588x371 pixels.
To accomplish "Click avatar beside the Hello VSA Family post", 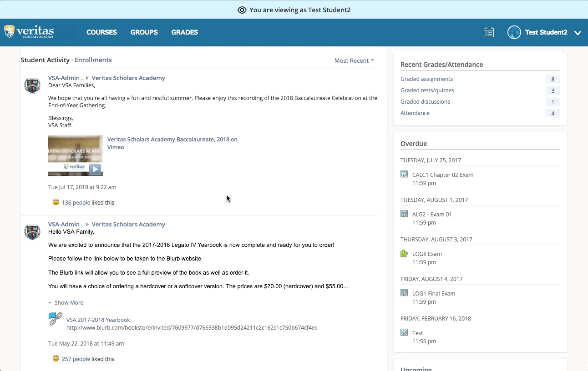I will (32, 231).
